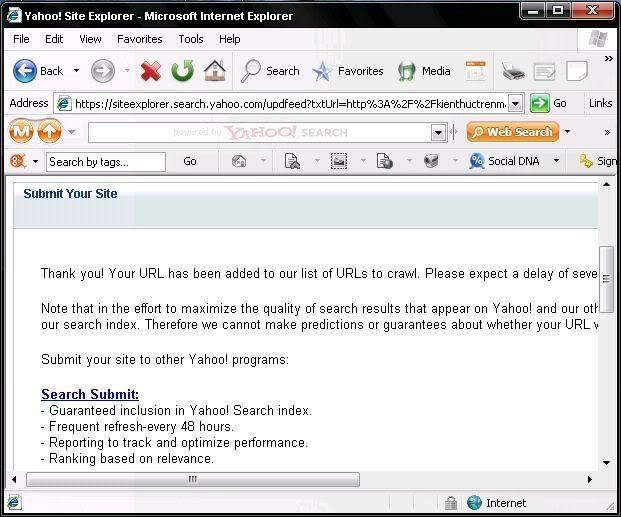Follow the Search Submit link
This screenshot has height=517, width=621.
click(90, 394)
